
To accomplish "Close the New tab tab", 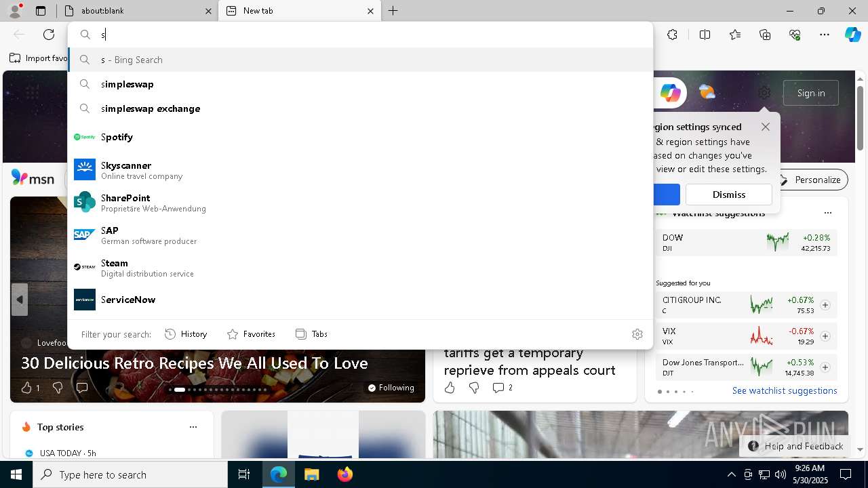I will [x=370, y=11].
